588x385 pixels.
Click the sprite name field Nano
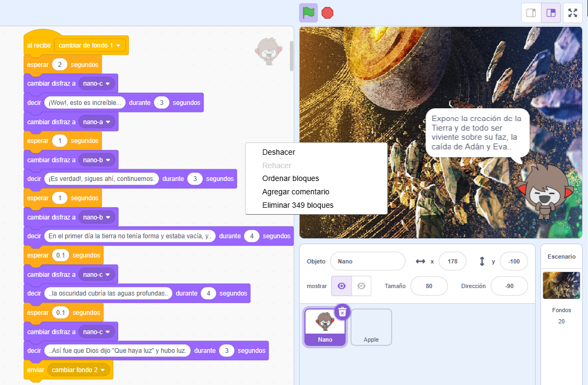[368, 261]
